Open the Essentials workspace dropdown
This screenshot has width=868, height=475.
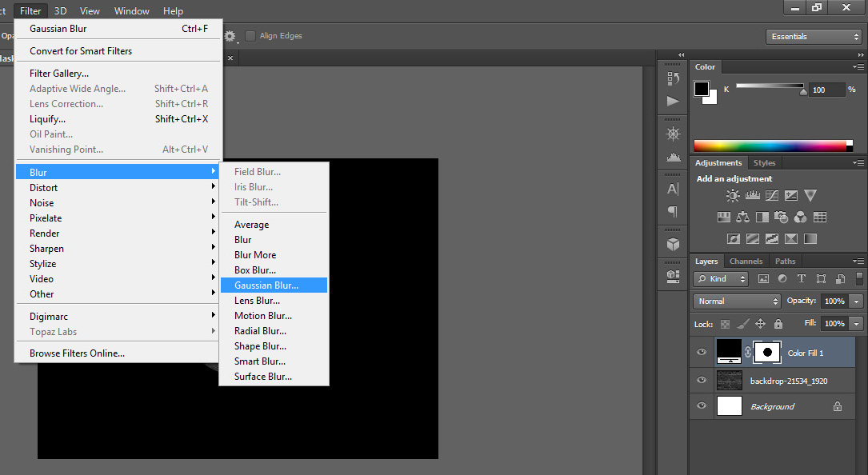click(x=812, y=37)
